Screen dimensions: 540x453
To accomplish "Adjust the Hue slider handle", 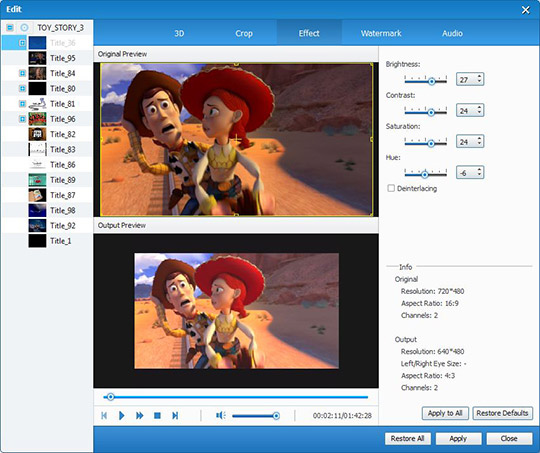I will click(425, 175).
